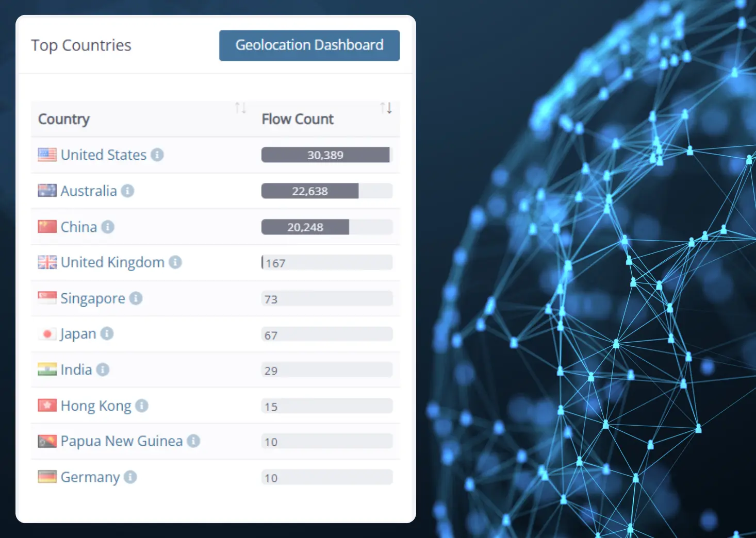
Task: Select the United States country link
Action: [x=104, y=155]
